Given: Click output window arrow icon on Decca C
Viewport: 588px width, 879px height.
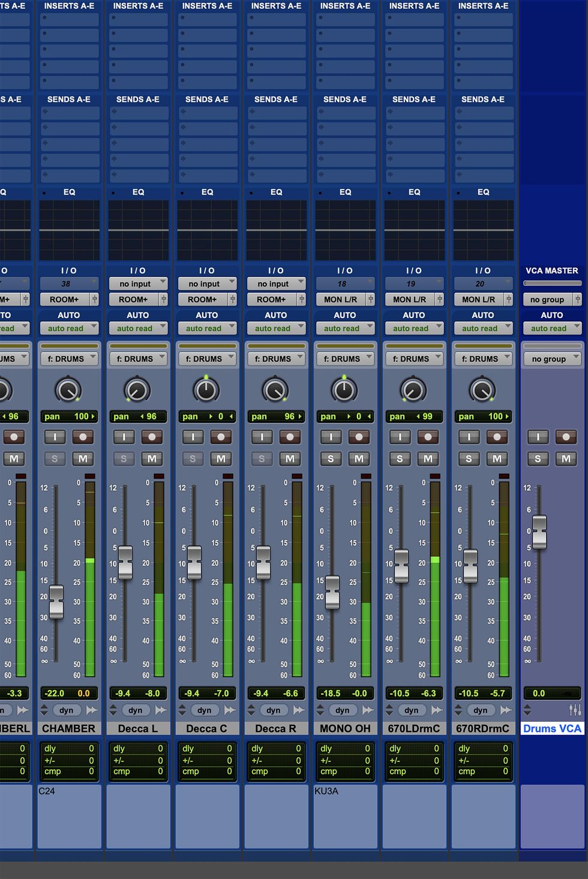Looking at the screenshot, I should point(230,710).
